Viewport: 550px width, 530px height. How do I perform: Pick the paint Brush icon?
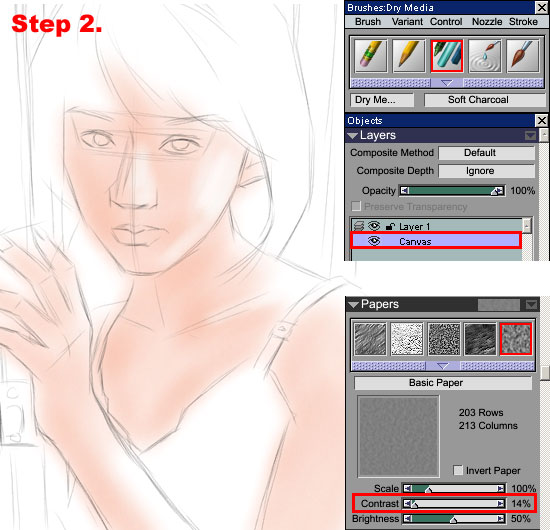tap(523, 56)
